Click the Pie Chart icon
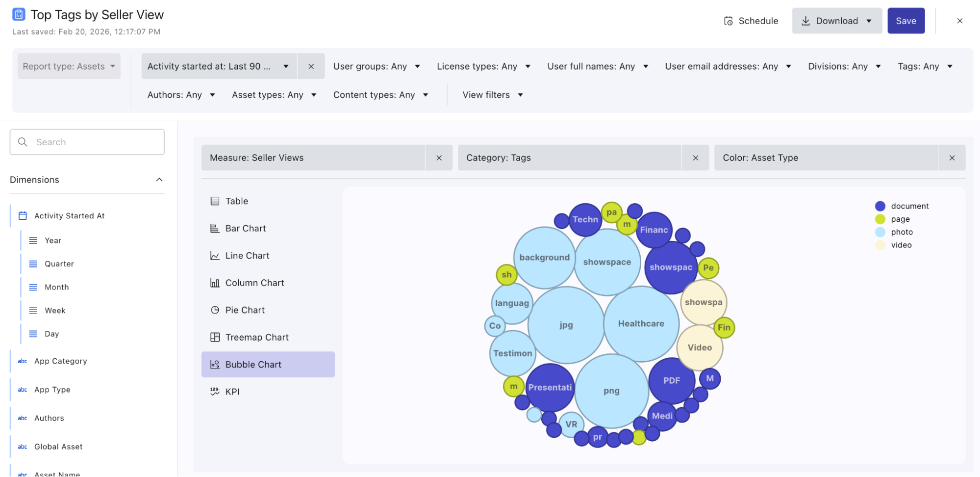Screen dimensions: 980x477 click(x=215, y=310)
